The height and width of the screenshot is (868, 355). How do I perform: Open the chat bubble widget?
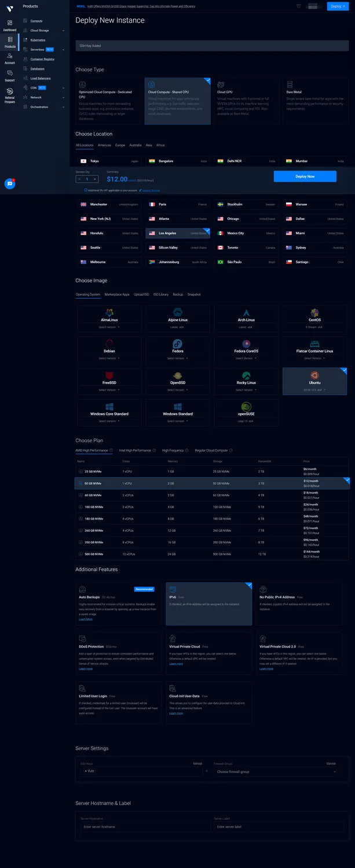10,184
